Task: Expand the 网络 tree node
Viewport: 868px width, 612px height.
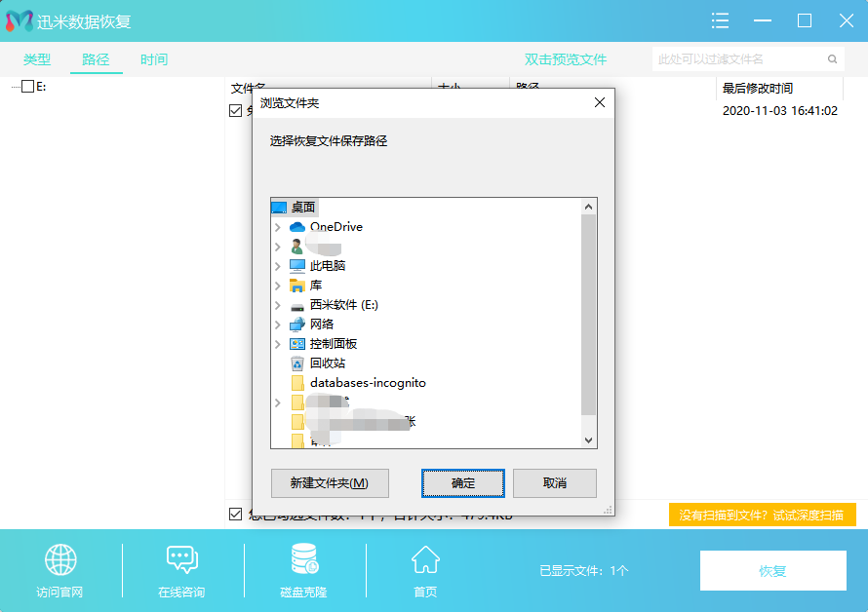Action: tap(277, 324)
